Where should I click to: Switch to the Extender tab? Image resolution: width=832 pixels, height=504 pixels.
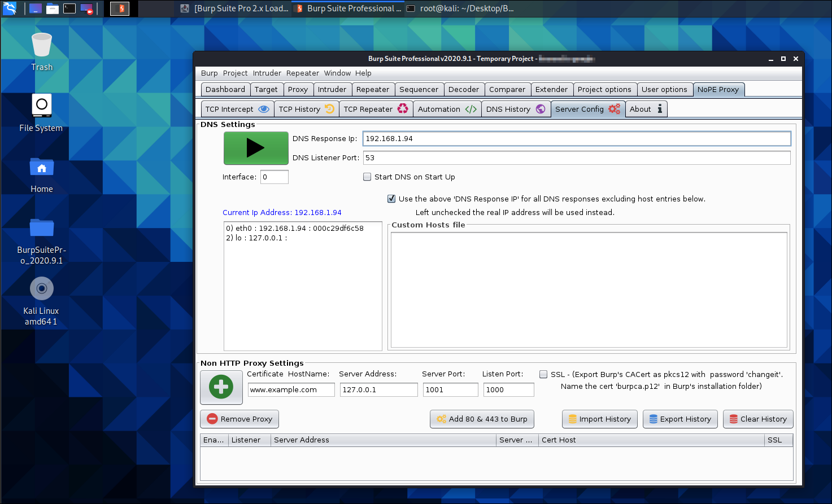[551, 89]
